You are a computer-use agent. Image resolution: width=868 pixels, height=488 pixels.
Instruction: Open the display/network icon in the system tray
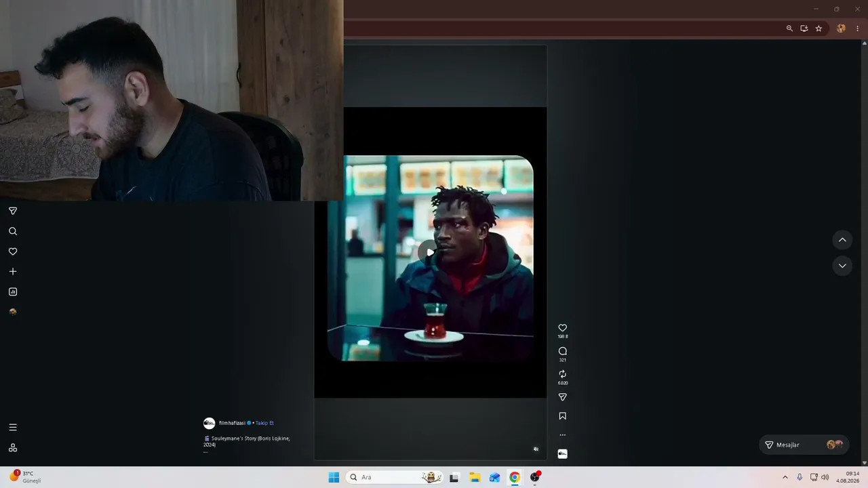click(x=814, y=477)
